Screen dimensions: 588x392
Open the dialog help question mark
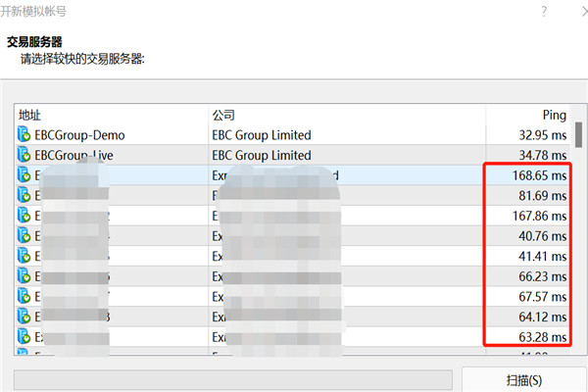point(544,11)
